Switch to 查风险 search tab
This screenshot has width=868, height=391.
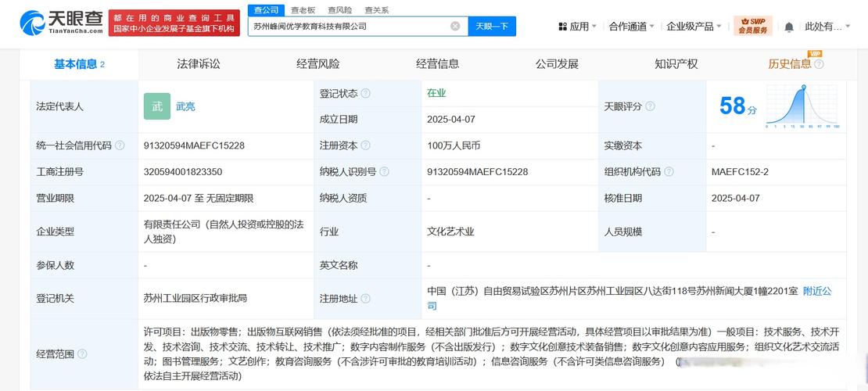pos(339,10)
